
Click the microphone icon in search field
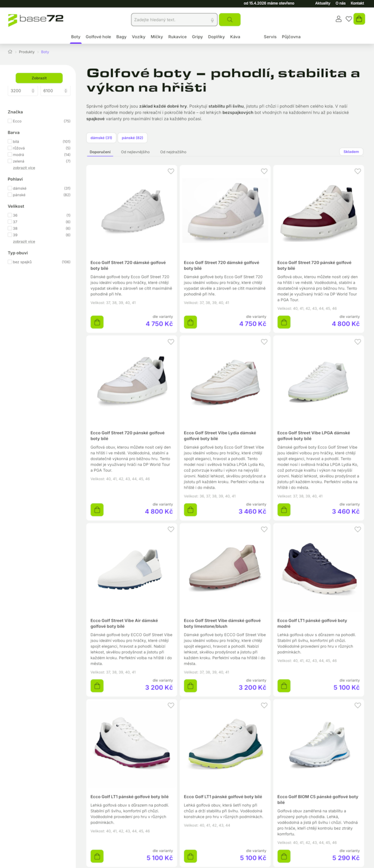pos(212,20)
